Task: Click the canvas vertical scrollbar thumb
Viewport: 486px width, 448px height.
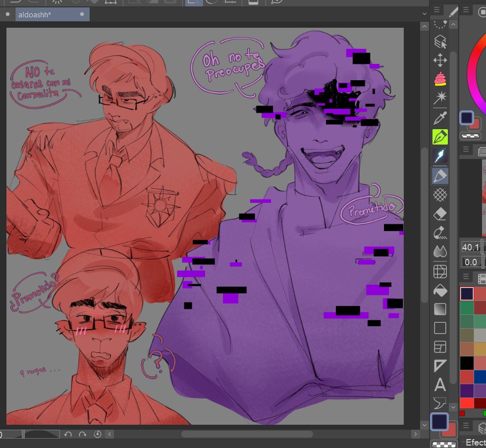Action: (x=424, y=225)
